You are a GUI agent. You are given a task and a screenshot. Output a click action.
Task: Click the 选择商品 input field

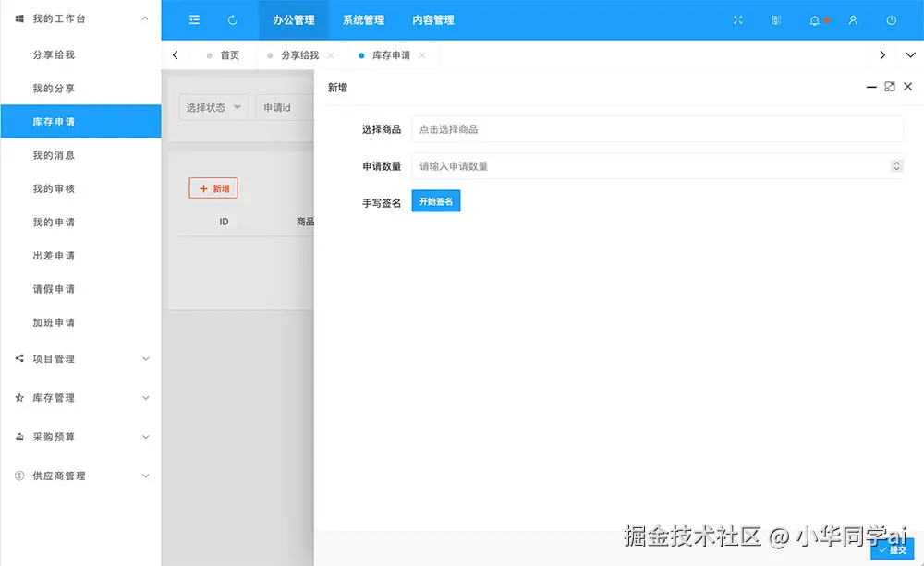pyautogui.click(x=657, y=129)
